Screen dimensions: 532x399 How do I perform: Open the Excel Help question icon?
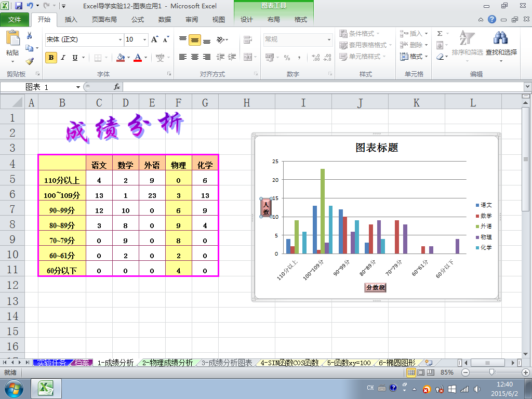[492, 19]
